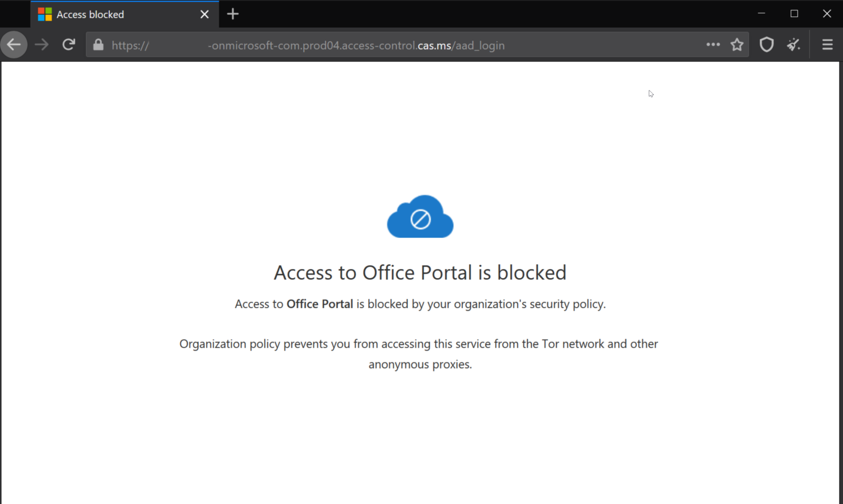Bookmark this page with the star
Viewport: 843px width, 504px height.
click(x=736, y=45)
